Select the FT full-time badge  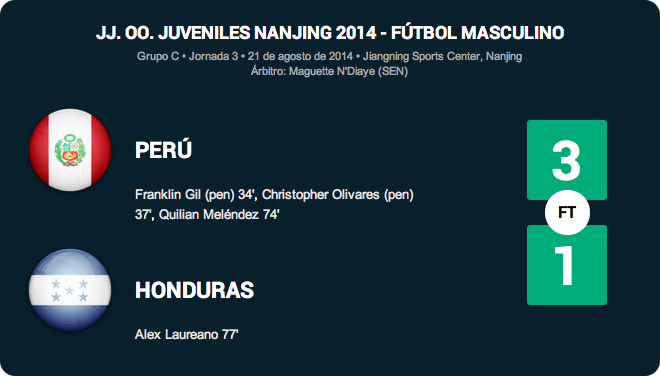tap(567, 212)
